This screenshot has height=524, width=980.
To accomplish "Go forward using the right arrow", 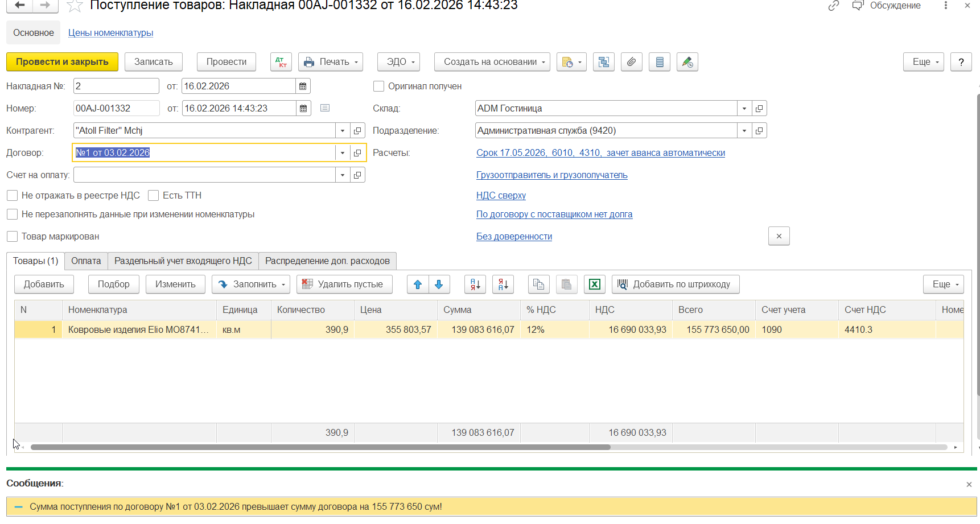I will [46, 5].
